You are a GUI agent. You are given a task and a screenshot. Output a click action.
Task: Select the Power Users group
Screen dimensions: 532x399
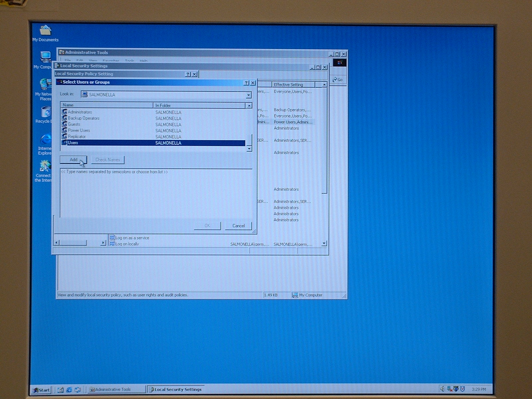79,130
